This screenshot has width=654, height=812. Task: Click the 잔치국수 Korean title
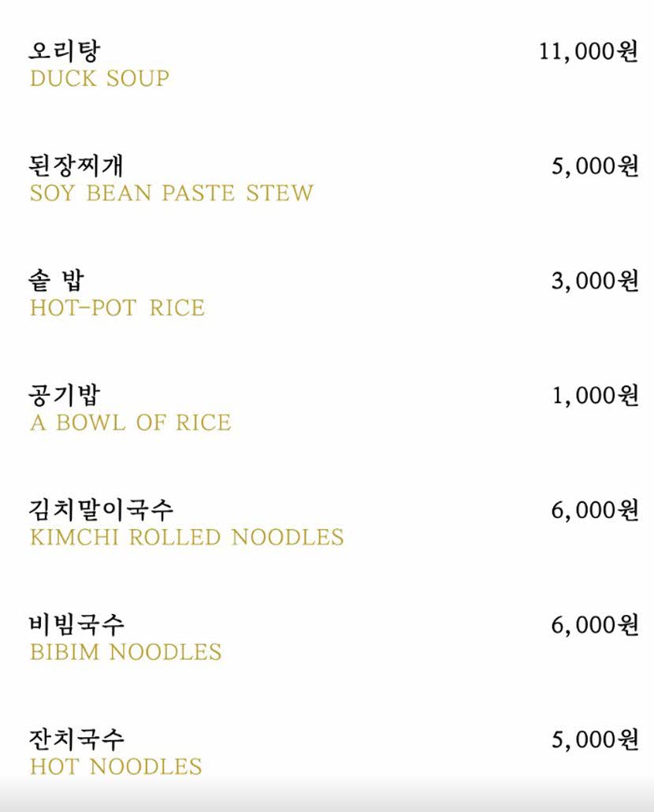click(76, 739)
